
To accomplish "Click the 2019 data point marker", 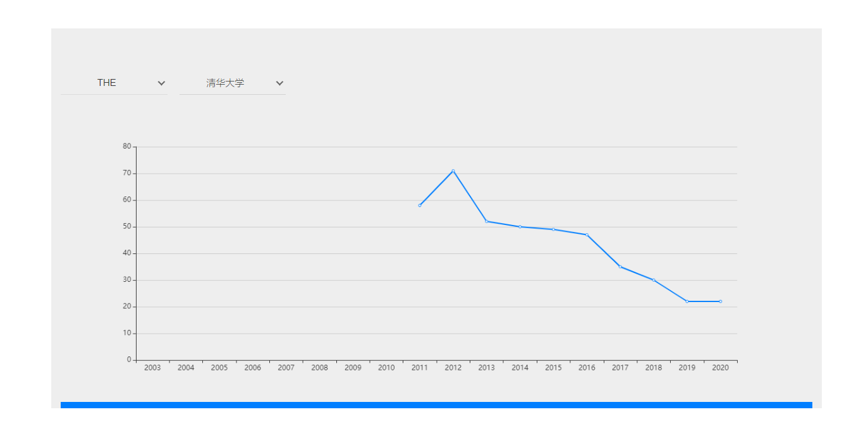I will 687,301.
